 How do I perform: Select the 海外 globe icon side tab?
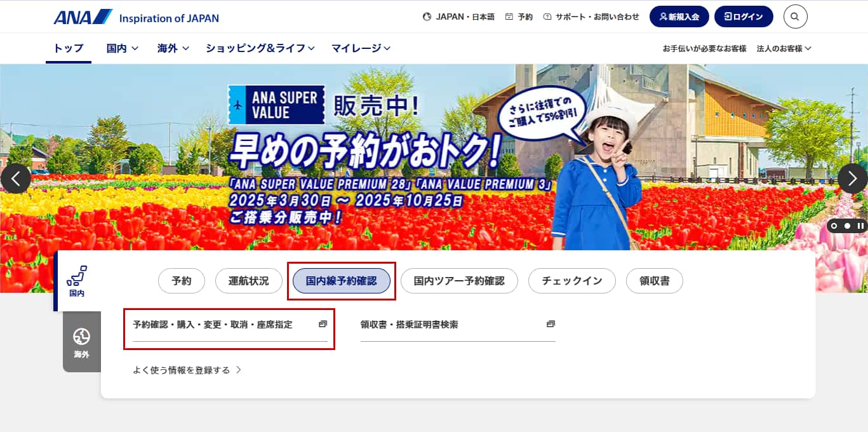(82, 342)
